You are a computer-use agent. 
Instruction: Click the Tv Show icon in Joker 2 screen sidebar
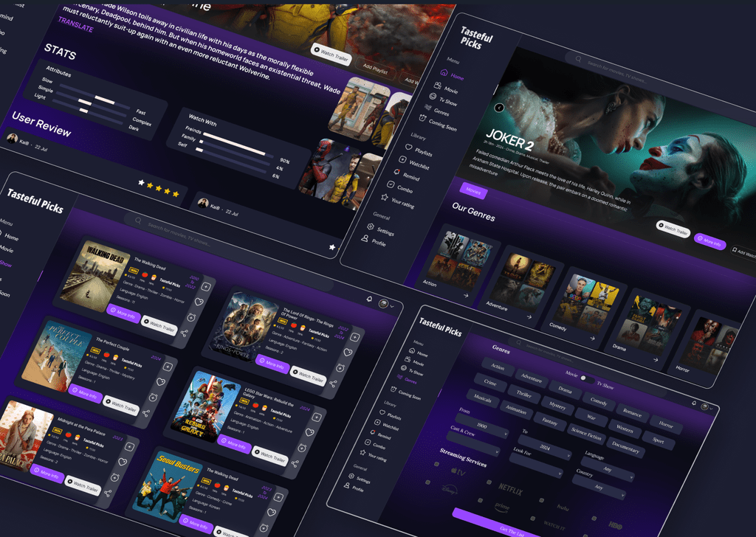point(433,97)
